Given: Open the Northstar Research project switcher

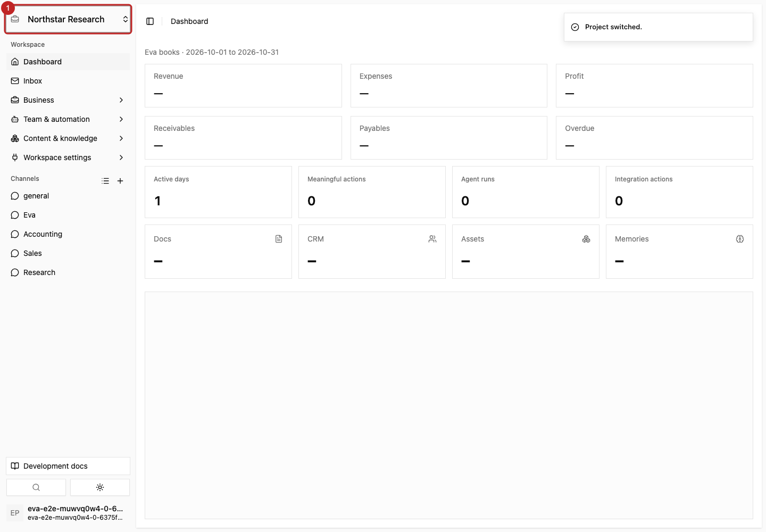Looking at the screenshot, I should (x=68, y=19).
